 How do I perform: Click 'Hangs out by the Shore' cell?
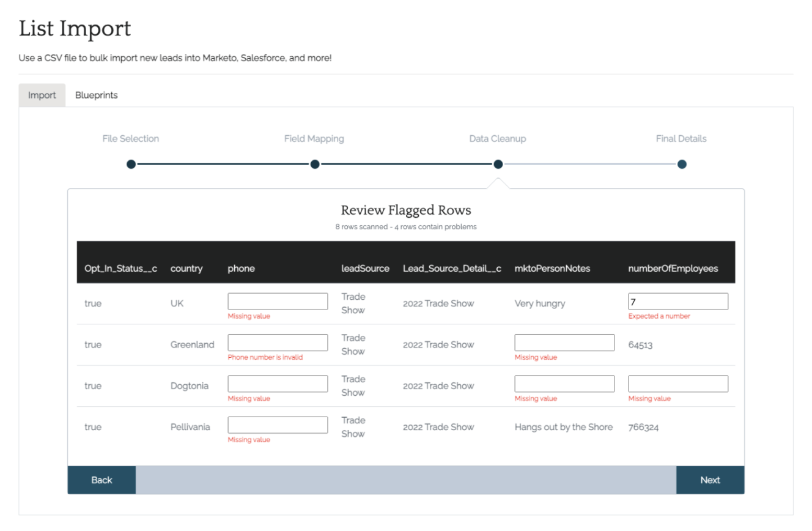tap(564, 427)
